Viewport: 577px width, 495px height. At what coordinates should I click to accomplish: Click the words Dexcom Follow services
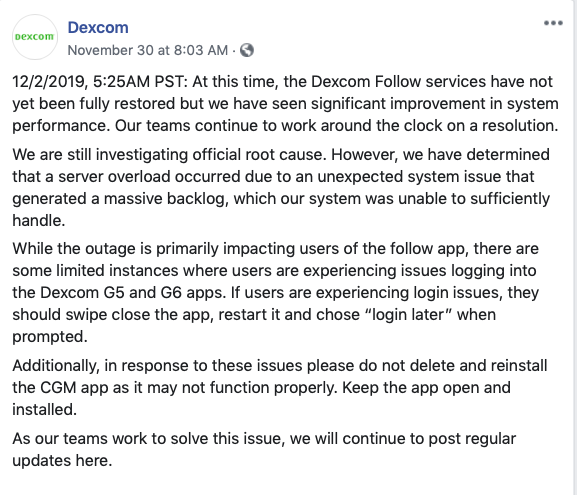click(x=398, y=82)
